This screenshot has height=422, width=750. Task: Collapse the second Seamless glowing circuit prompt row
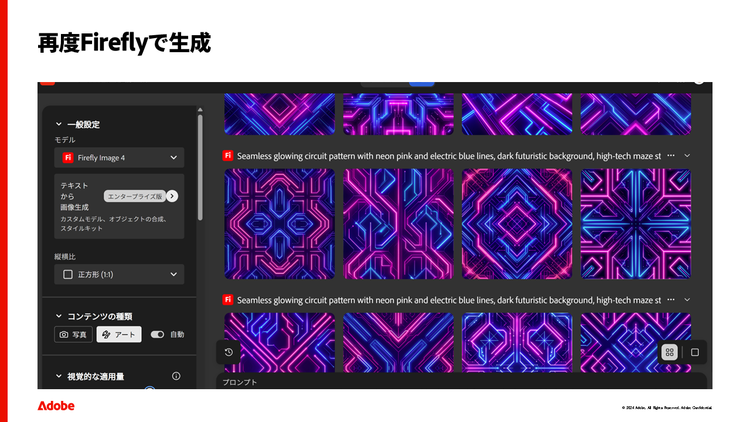(687, 300)
